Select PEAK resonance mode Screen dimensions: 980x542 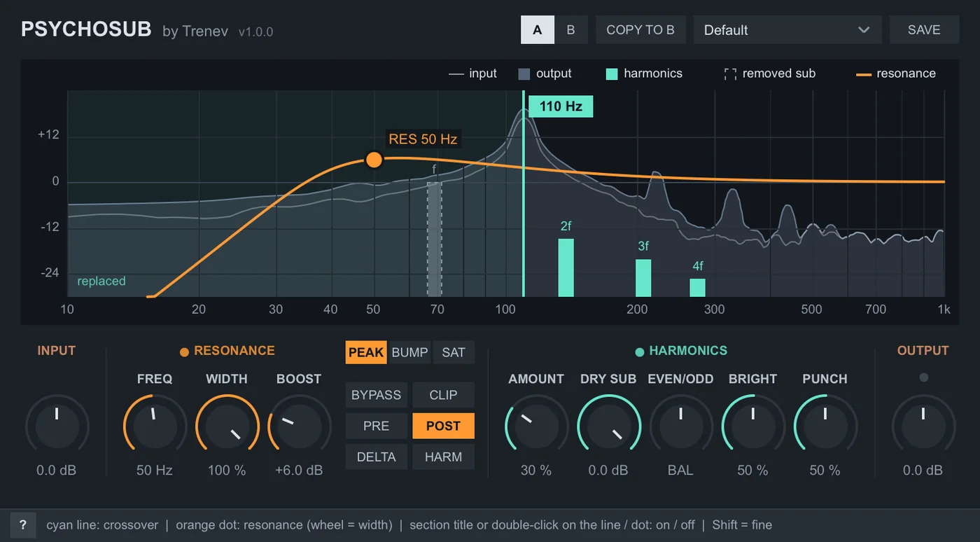[x=366, y=352]
